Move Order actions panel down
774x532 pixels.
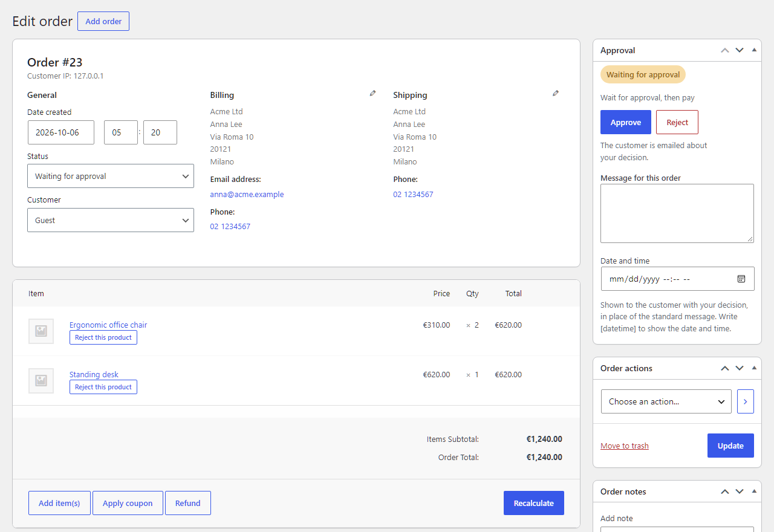740,368
